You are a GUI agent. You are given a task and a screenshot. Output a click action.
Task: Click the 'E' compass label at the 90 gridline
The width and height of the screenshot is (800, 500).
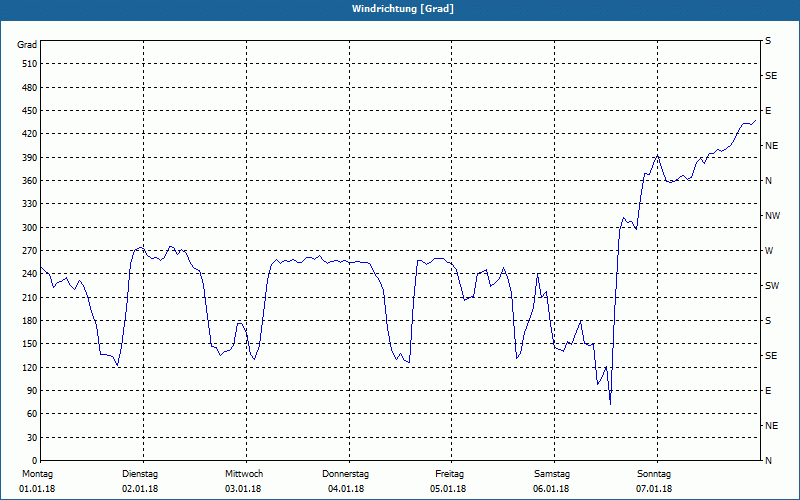768,391
